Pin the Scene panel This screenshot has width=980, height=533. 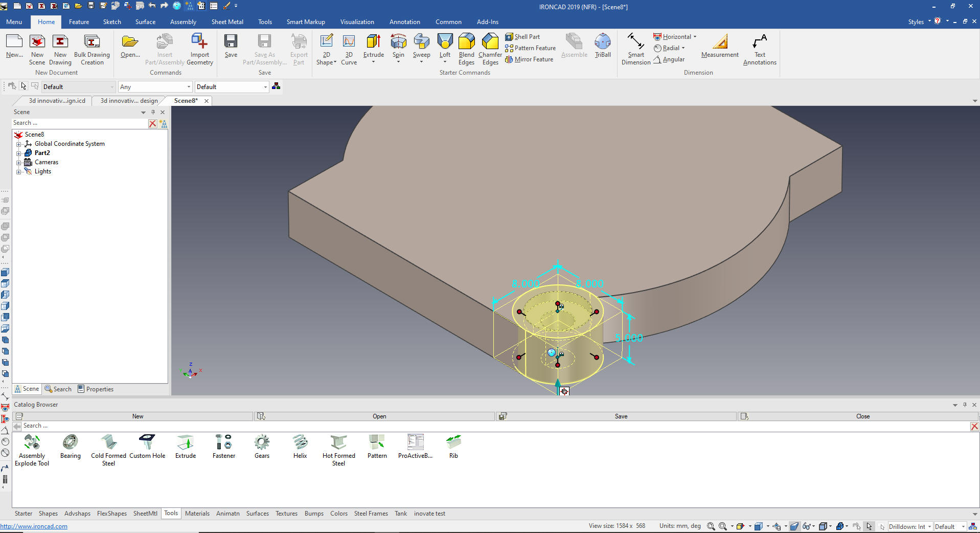point(153,112)
